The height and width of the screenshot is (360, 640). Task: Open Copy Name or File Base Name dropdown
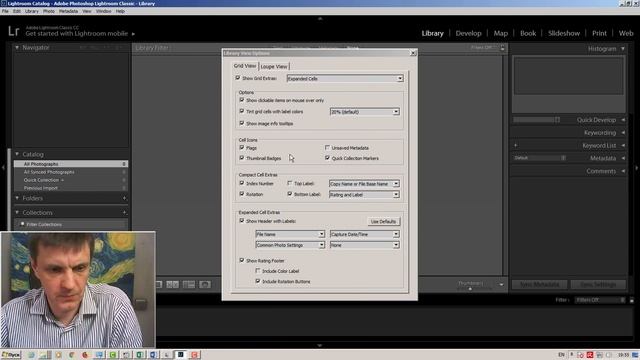click(x=364, y=184)
